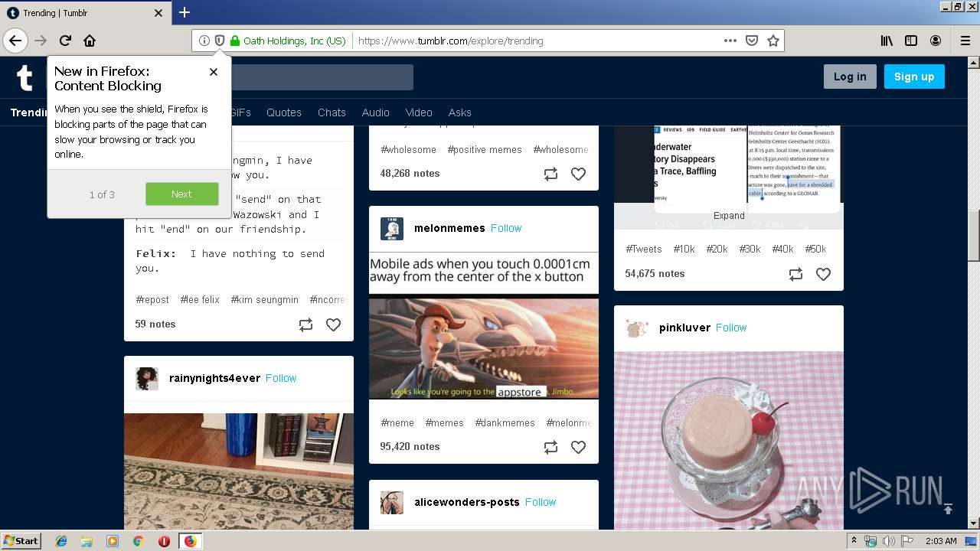Open Firefox account icon
980x551 pixels.
tap(936, 41)
